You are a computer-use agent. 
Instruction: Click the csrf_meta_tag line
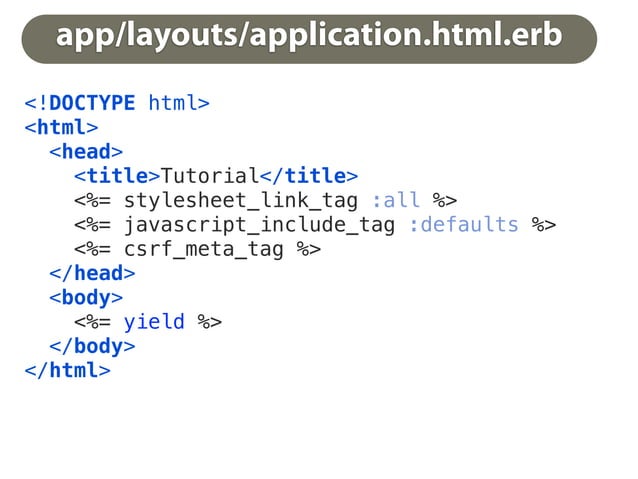[x=197, y=249]
